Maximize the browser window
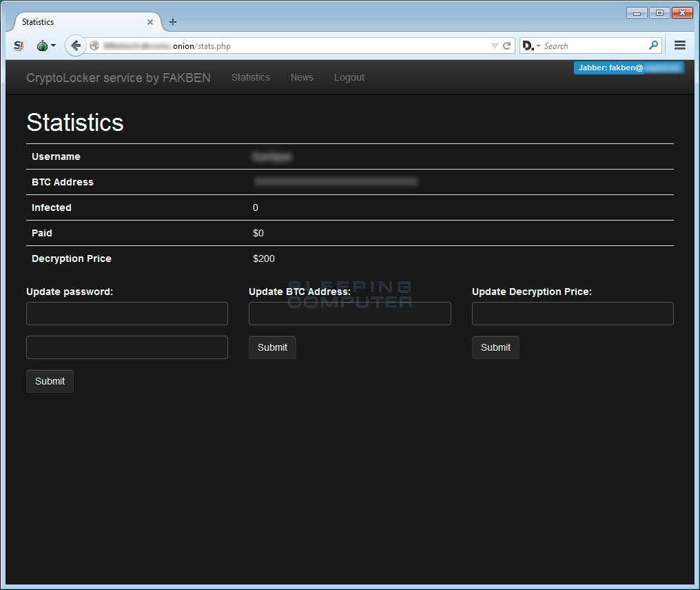 pyautogui.click(x=659, y=13)
